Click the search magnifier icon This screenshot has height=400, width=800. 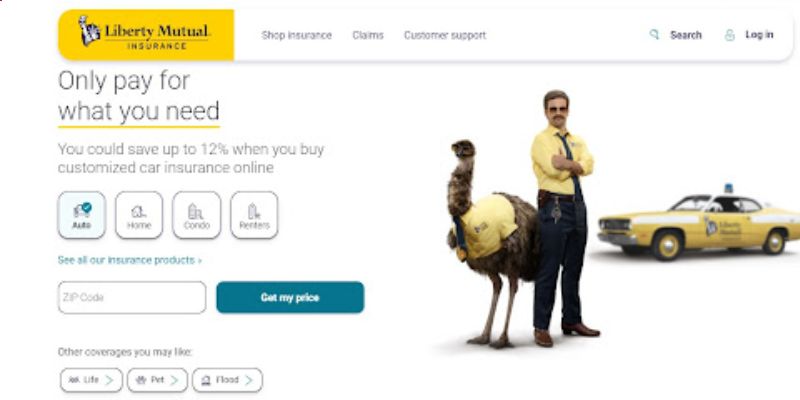[x=654, y=35]
